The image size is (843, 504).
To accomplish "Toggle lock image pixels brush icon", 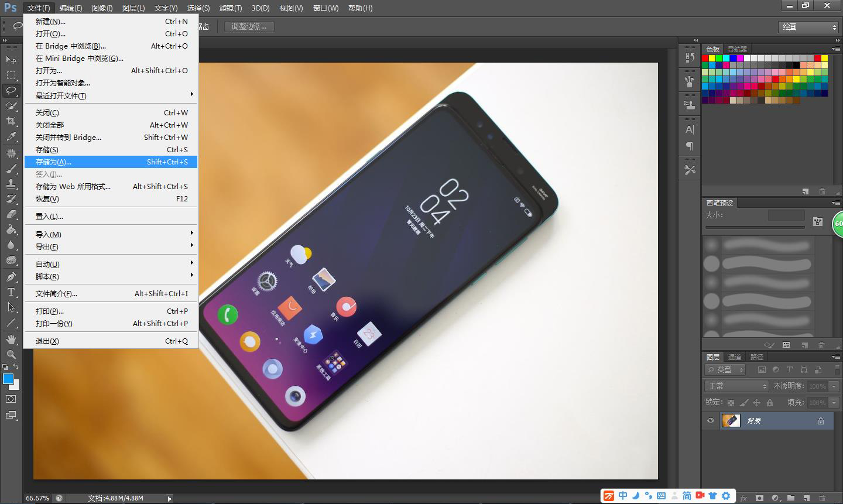I will 743,403.
